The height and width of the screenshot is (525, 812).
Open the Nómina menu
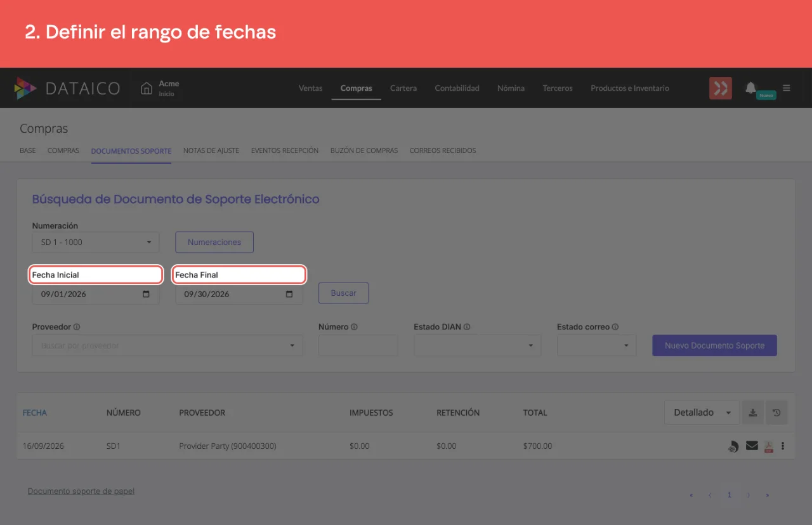point(511,88)
